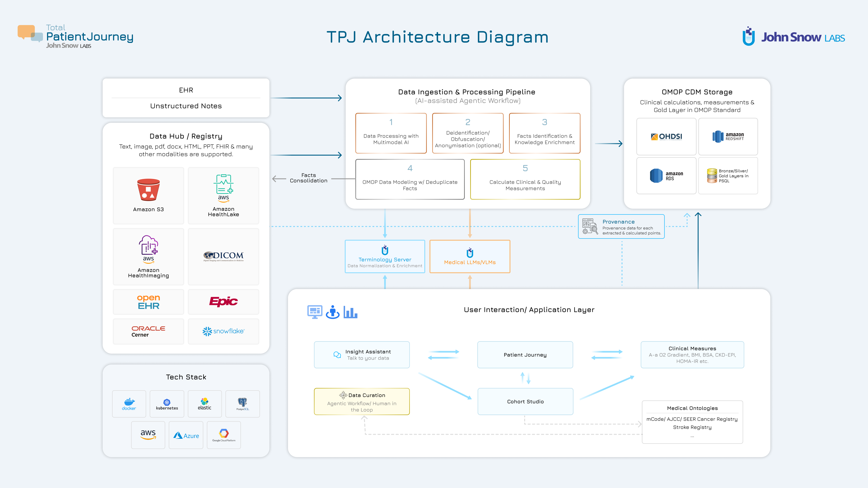The height and width of the screenshot is (488, 868).
Task: Click the Terminology Server flask icon
Action: pyautogui.click(x=385, y=250)
